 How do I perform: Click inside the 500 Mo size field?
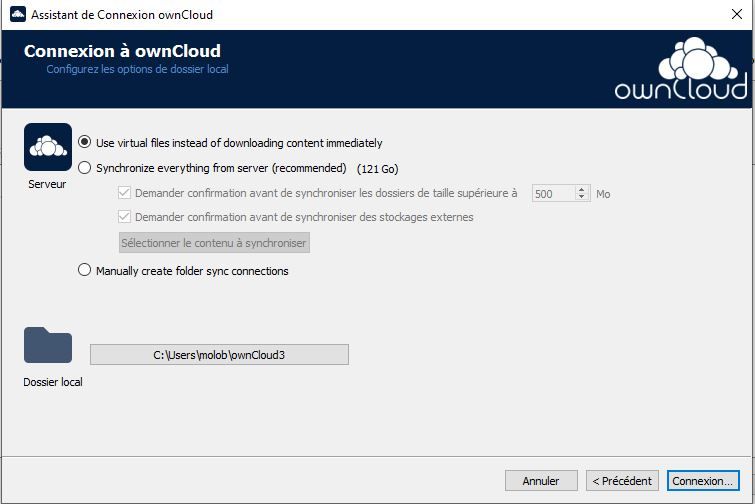point(553,194)
